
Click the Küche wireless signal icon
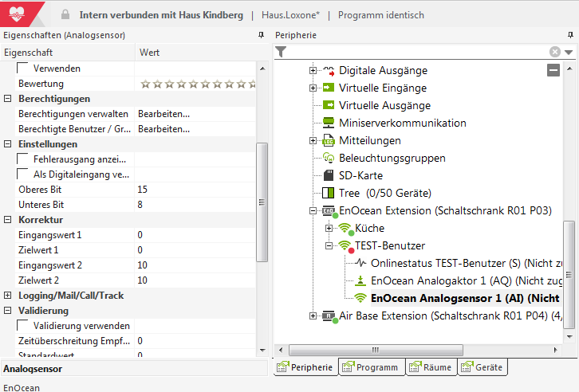click(x=346, y=229)
